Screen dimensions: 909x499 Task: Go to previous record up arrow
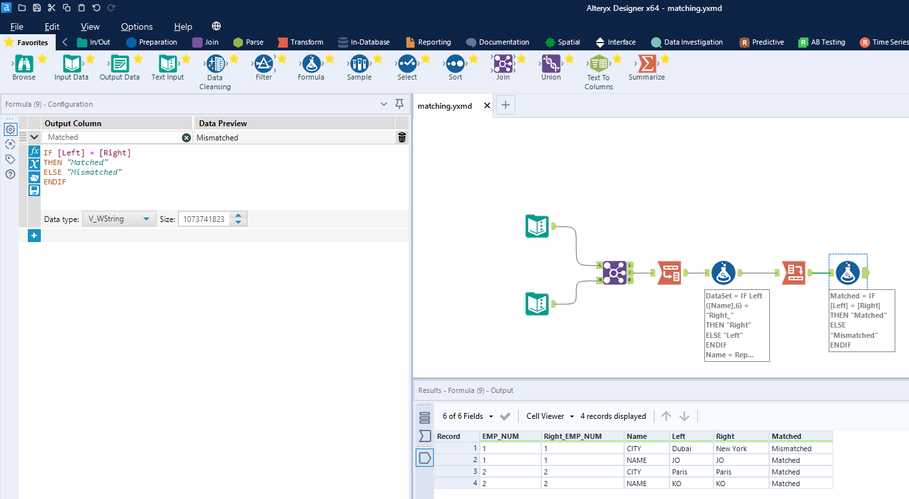click(x=666, y=416)
